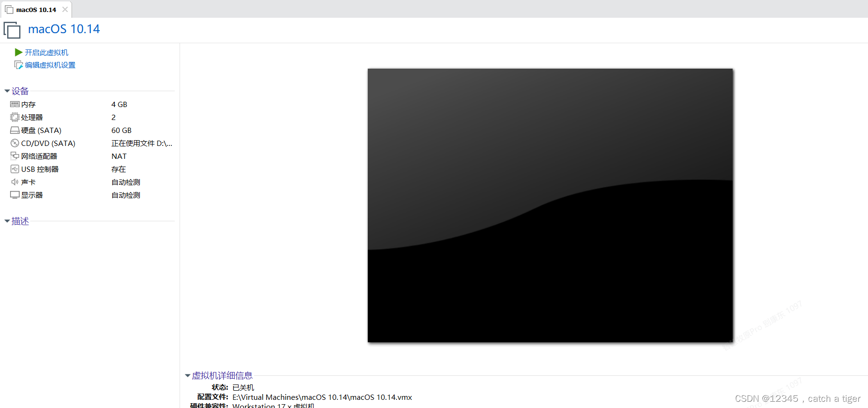This screenshot has height=408, width=868.
Task: Click the .vmx configuration file path
Action: [322, 397]
